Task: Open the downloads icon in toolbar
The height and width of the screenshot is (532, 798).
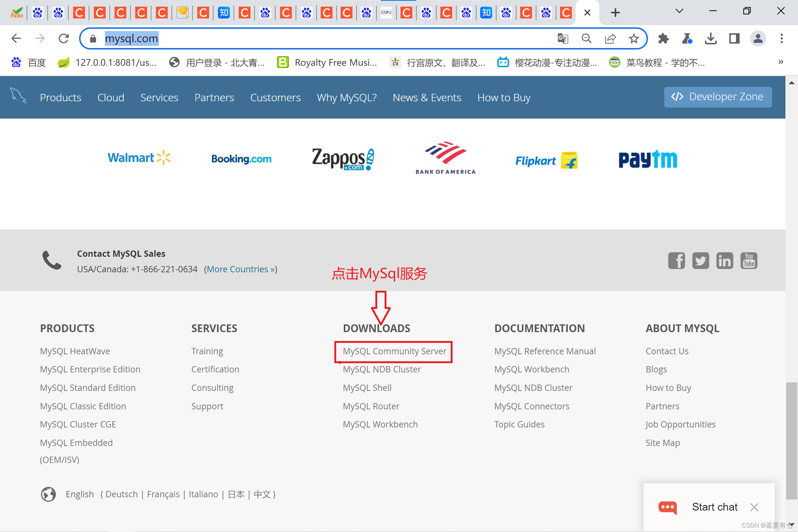Action: coord(710,38)
